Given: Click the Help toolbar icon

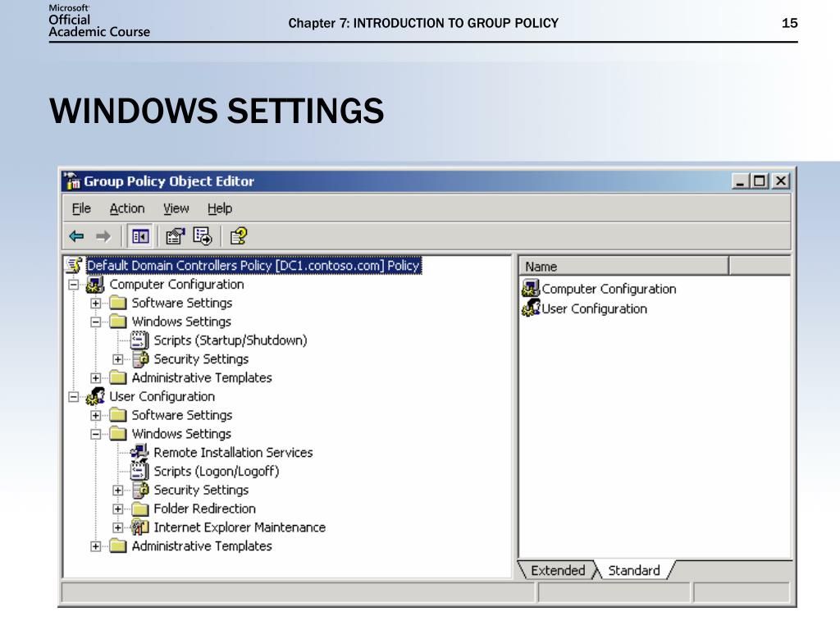Looking at the screenshot, I should click(x=239, y=236).
